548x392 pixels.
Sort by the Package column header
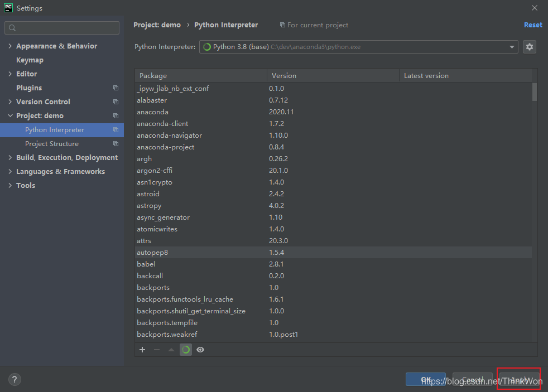(201, 76)
